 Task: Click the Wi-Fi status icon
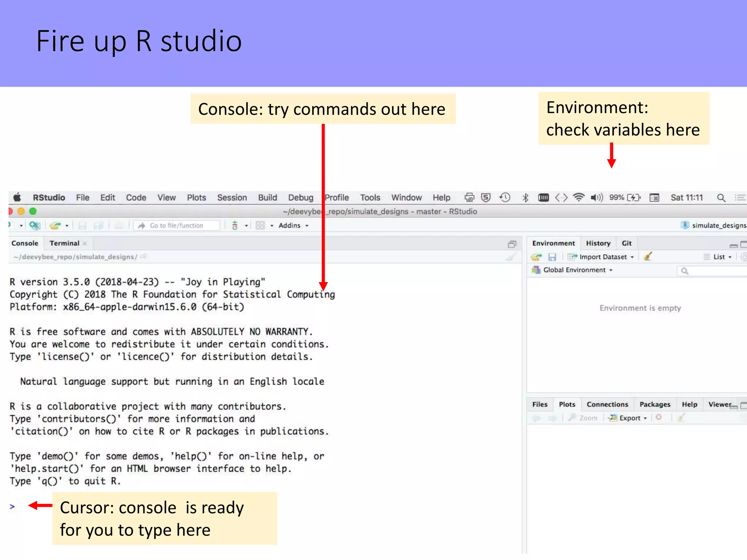click(x=579, y=198)
